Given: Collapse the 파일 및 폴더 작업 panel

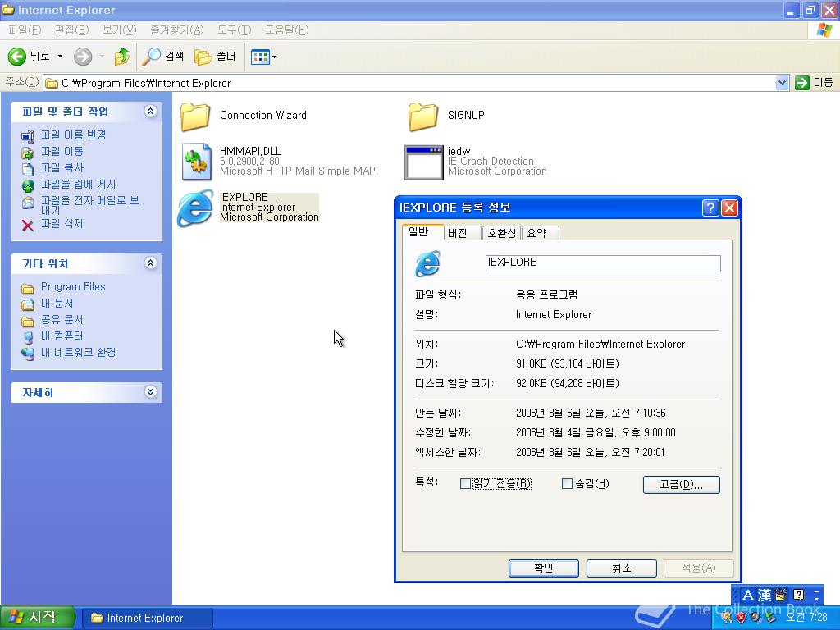Looking at the screenshot, I should point(151,111).
